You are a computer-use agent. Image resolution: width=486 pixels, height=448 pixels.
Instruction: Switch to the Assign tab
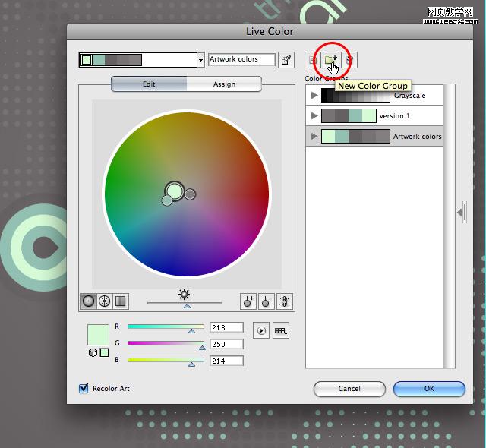point(224,84)
